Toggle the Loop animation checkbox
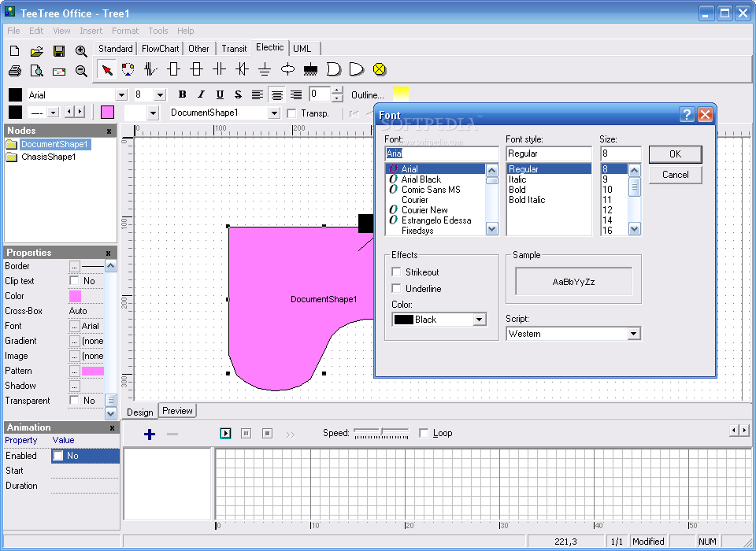The image size is (756, 551). coord(424,433)
